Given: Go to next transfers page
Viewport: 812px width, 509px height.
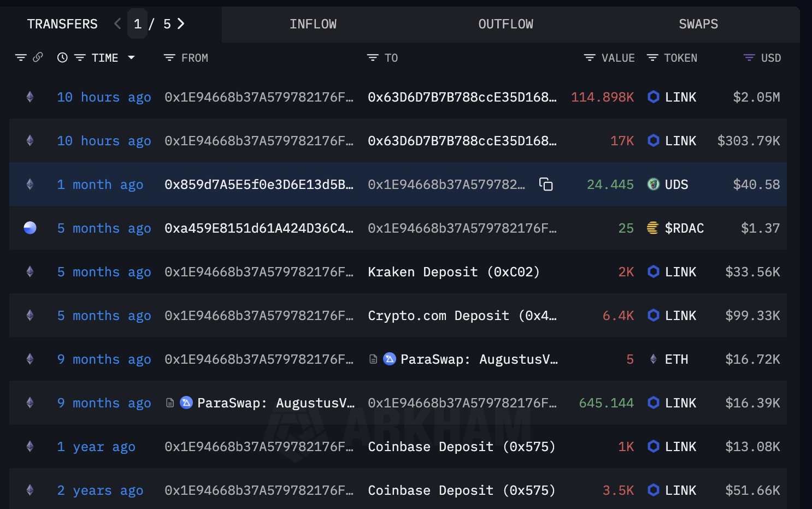Looking at the screenshot, I should pos(181,24).
